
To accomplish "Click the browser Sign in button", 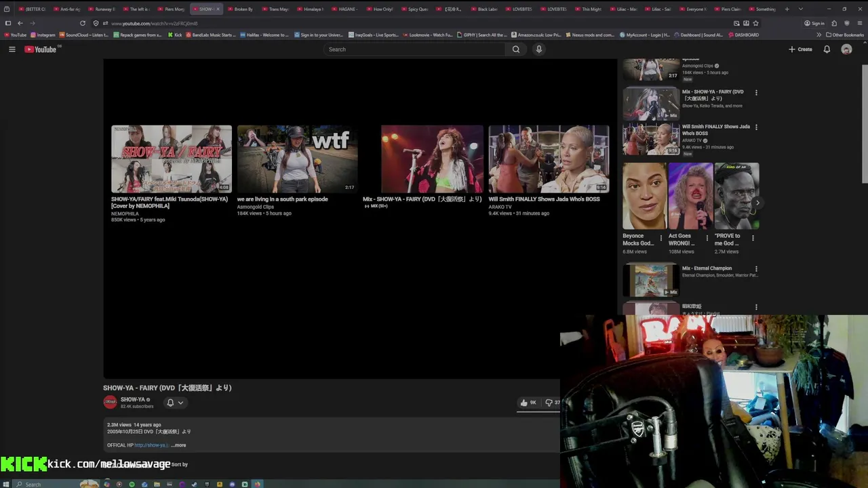I will click(x=814, y=23).
